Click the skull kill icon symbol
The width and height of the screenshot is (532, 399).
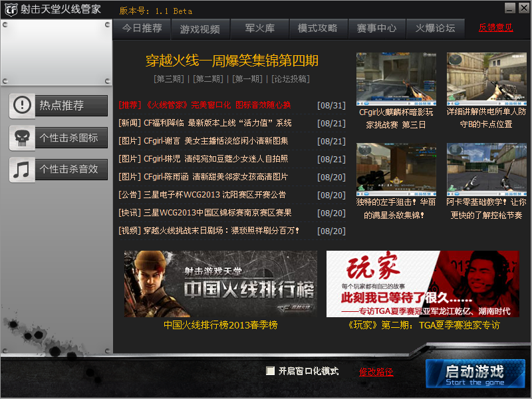click(x=22, y=138)
